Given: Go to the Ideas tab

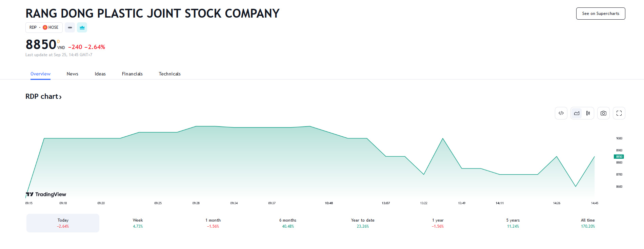Looking at the screenshot, I should 100,74.
